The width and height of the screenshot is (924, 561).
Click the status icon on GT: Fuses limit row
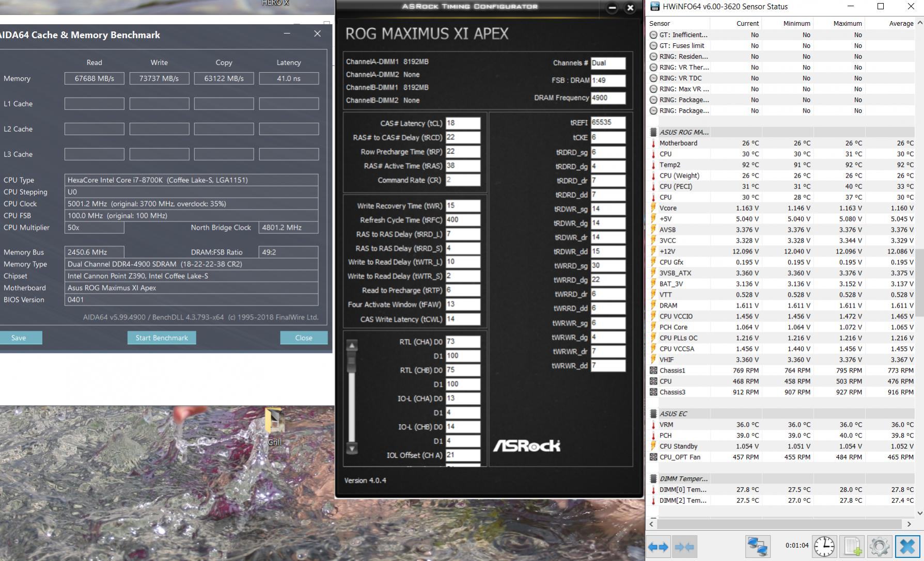653,45
